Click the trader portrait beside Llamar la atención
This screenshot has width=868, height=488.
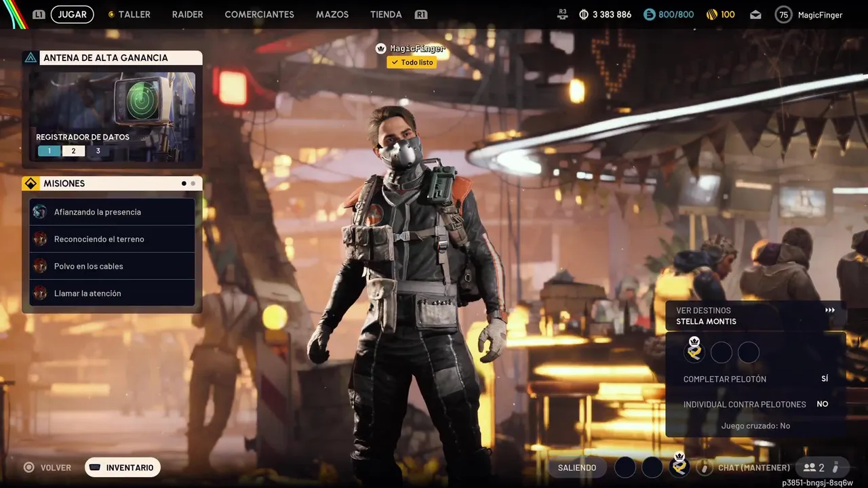(40, 293)
